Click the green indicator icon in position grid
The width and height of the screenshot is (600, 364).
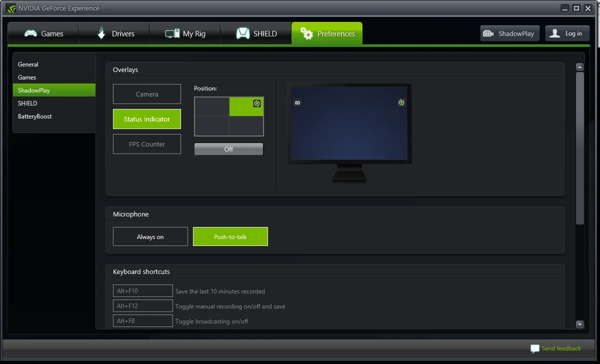pos(256,103)
